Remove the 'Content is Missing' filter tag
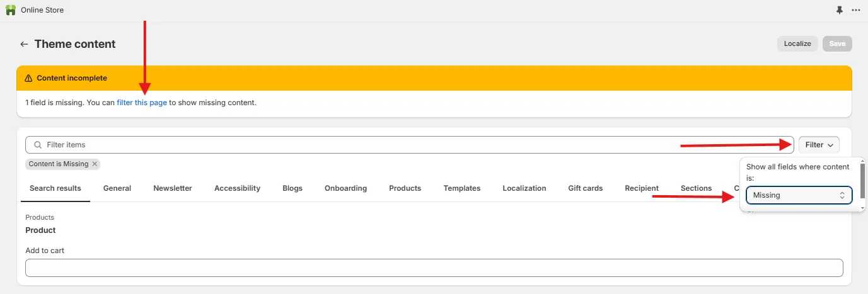 tap(95, 164)
